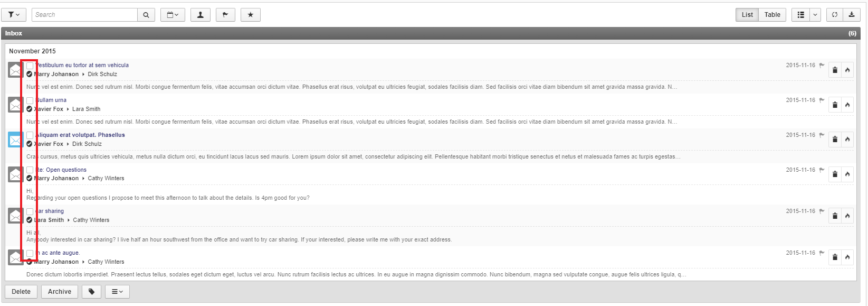The width and height of the screenshot is (868, 306).
Task: Switch to Table view
Action: pos(772,15)
